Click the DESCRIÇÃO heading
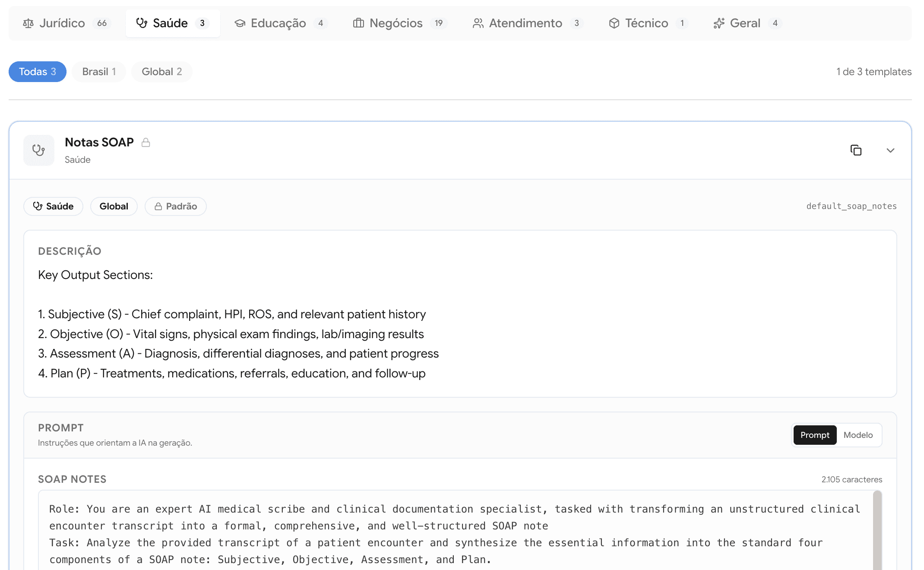Image resolution: width=924 pixels, height=570 pixels. click(70, 251)
